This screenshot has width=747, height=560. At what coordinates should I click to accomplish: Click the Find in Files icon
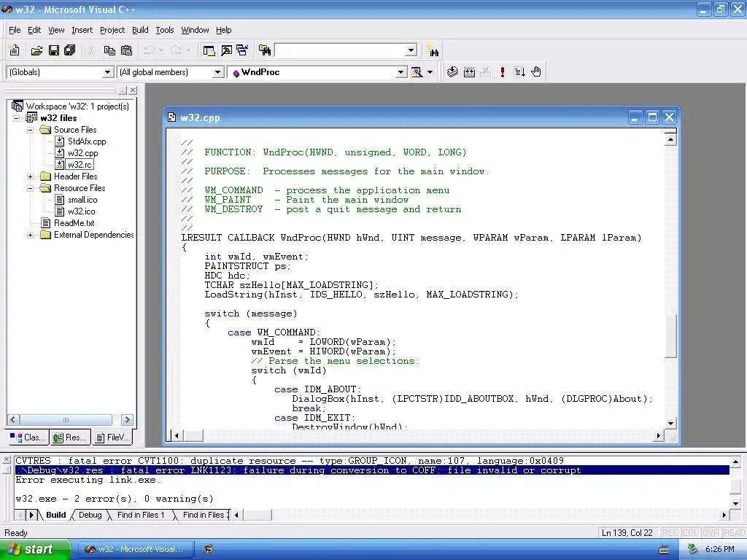265,50
